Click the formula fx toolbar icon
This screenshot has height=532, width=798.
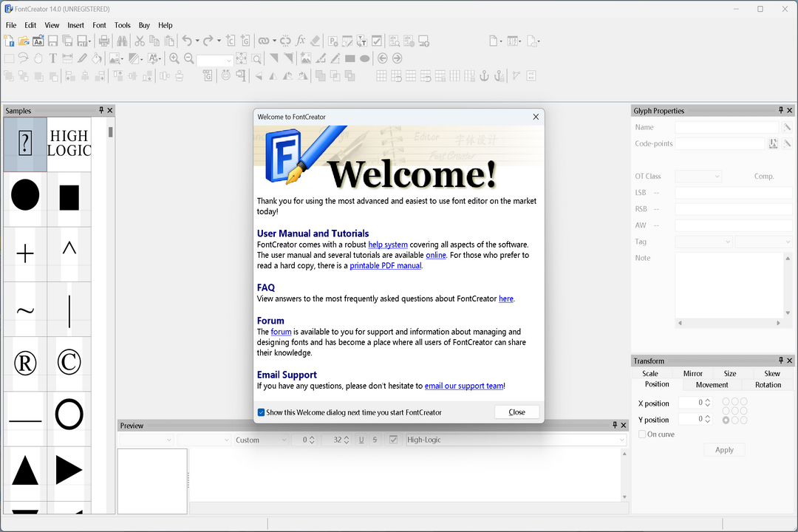pyautogui.click(x=301, y=41)
